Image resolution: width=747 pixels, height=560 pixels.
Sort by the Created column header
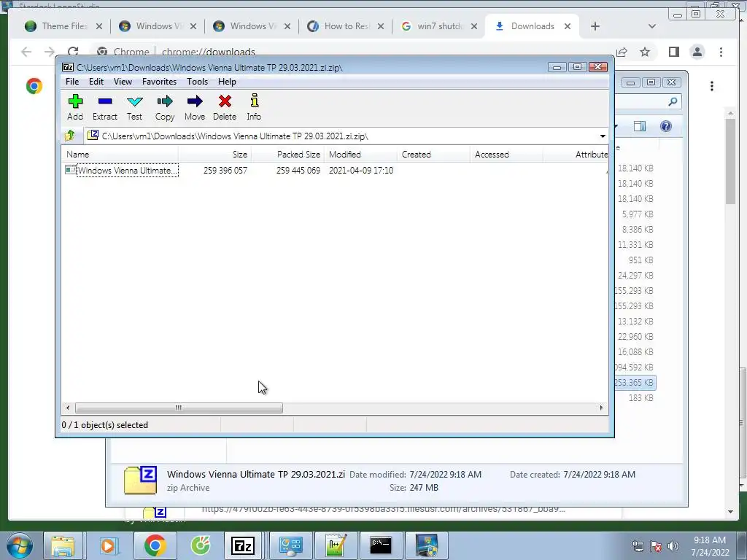pyautogui.click(x=433, y=155)
